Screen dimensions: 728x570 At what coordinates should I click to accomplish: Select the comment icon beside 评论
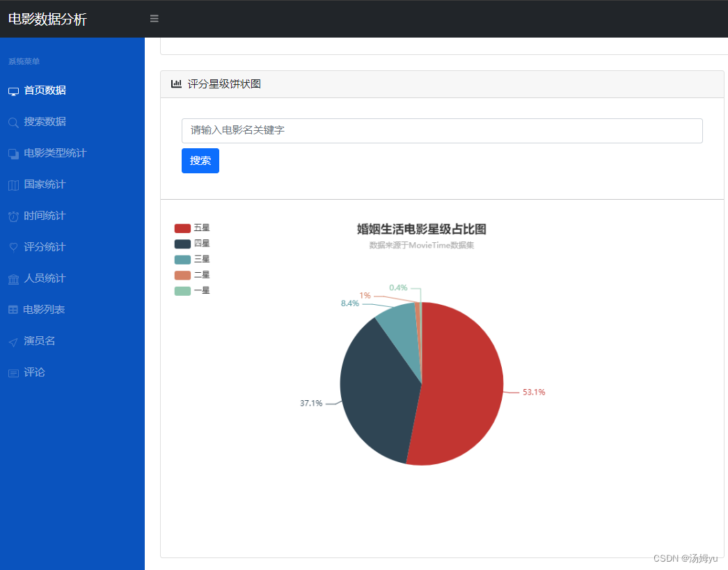(13, 372)
